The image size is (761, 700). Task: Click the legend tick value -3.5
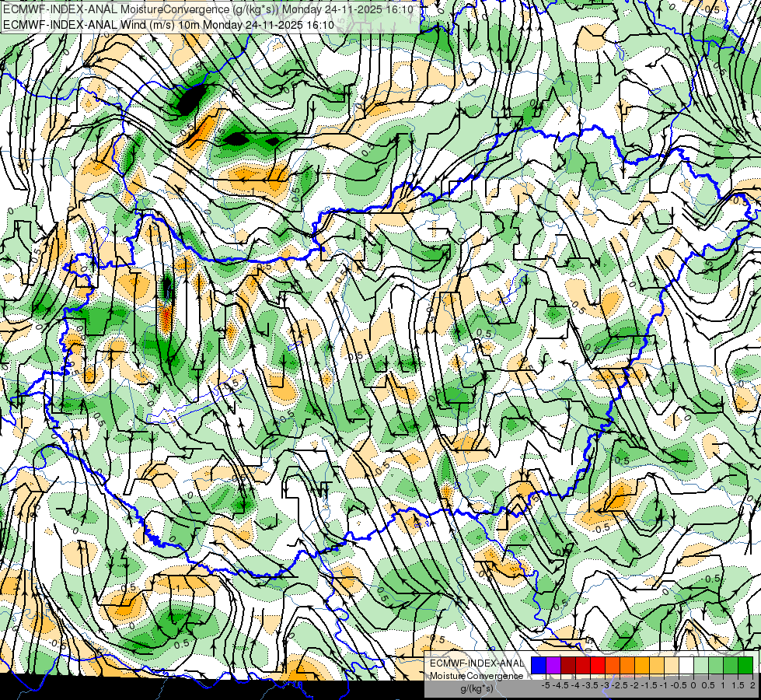click(591, 685)
